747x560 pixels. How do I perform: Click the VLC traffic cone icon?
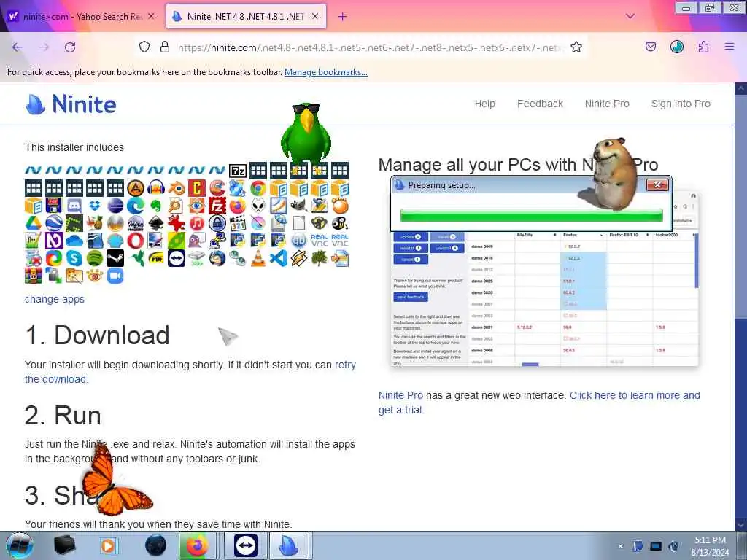[x=258, y=258]
